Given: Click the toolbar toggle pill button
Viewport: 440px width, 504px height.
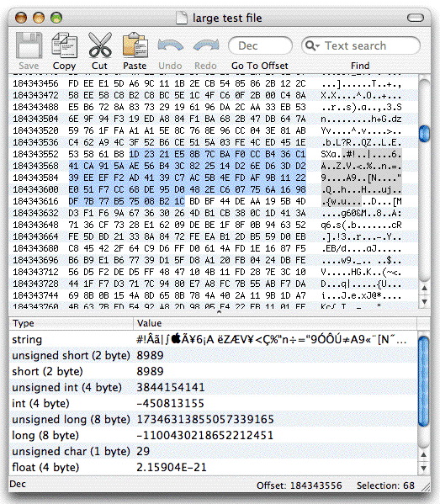Looking at the screenshot, I should click(416, 18).
